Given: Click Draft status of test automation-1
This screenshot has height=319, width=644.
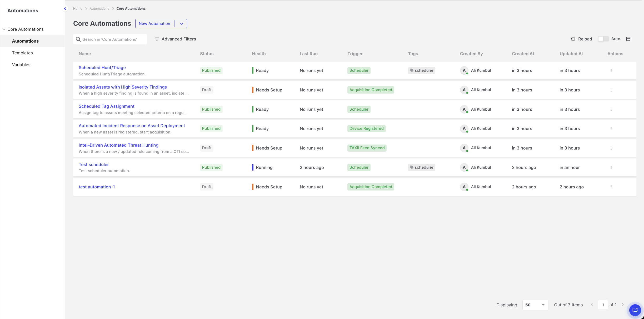Looking at the screenshot, I should [x=207, y=187].
